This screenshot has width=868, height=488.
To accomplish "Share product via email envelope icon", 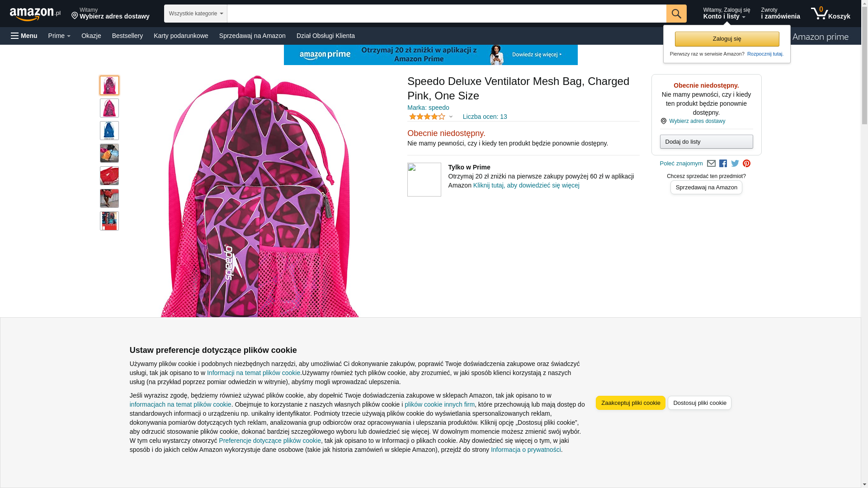I will (x=711, y=164).
